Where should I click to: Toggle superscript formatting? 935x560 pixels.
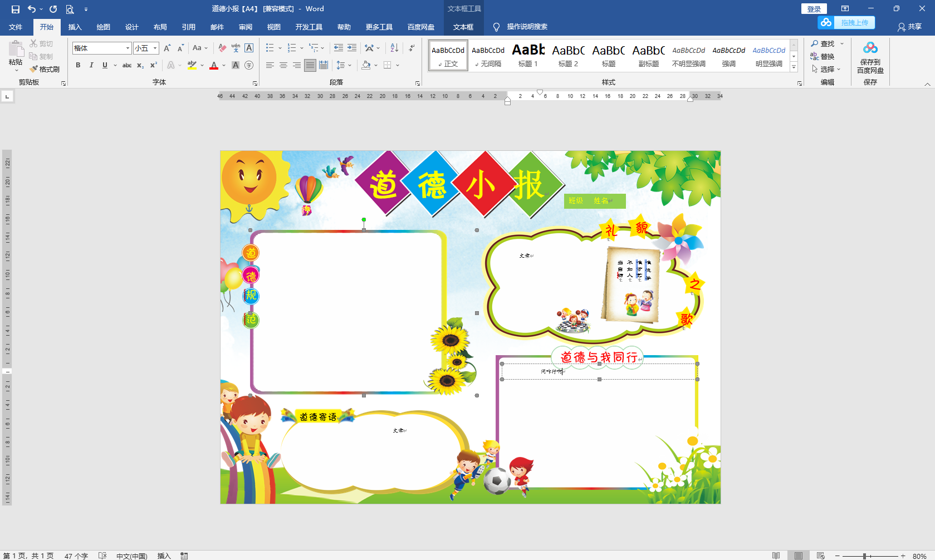(x=154, y=65)
